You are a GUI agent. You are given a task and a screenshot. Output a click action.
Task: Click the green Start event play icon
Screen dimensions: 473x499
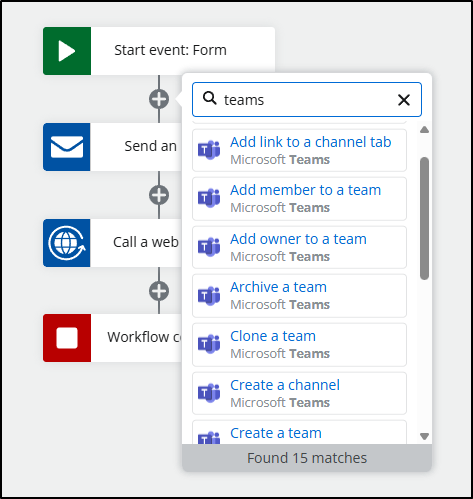click(x=67, y=51)
